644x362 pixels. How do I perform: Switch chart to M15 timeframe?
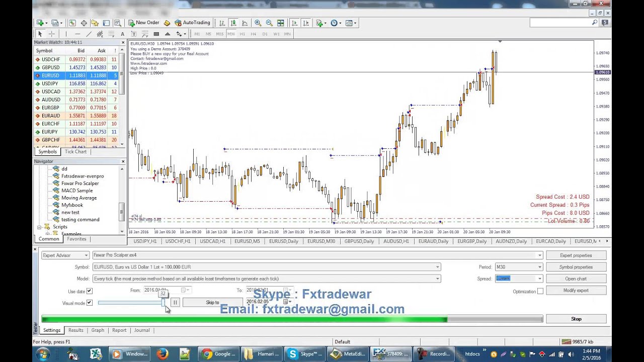coord(220,34)
